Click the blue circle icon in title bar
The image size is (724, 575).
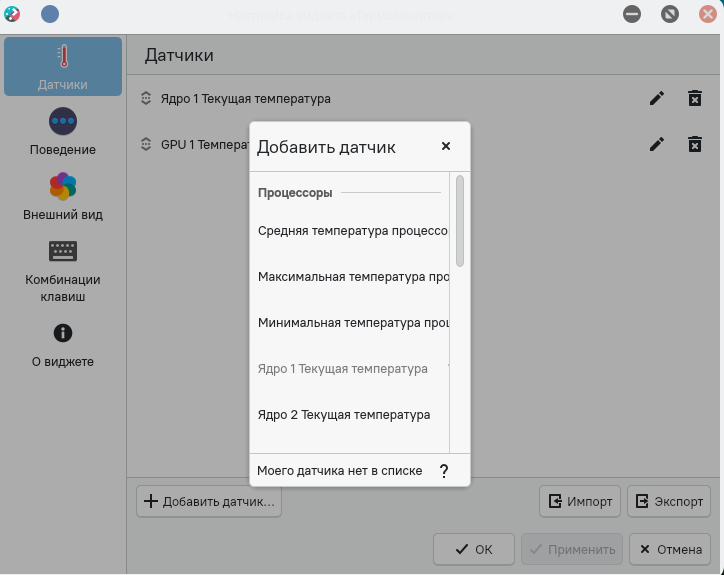click(50, 14)
